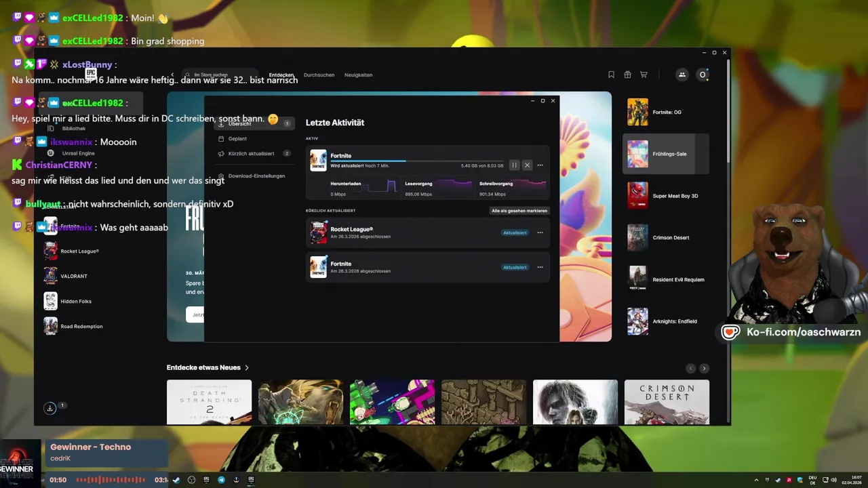Image resolution: width=868 pixels, height=488 pixels.
Task: Click the Fortnite download progress bar
Action: point(417,161)
